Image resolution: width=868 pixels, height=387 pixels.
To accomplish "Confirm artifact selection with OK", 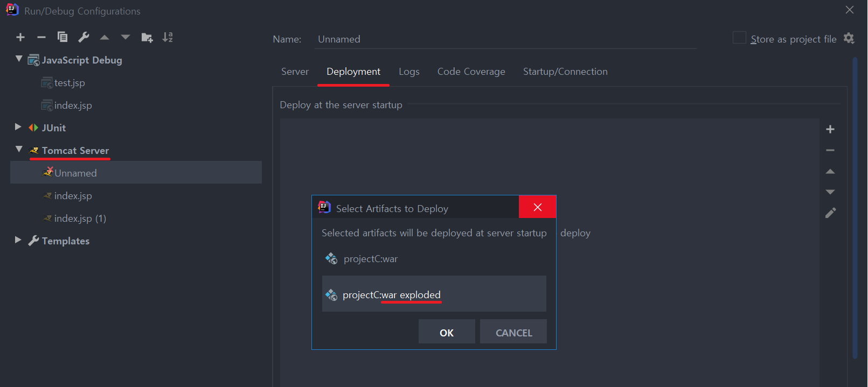I will 447,332.
